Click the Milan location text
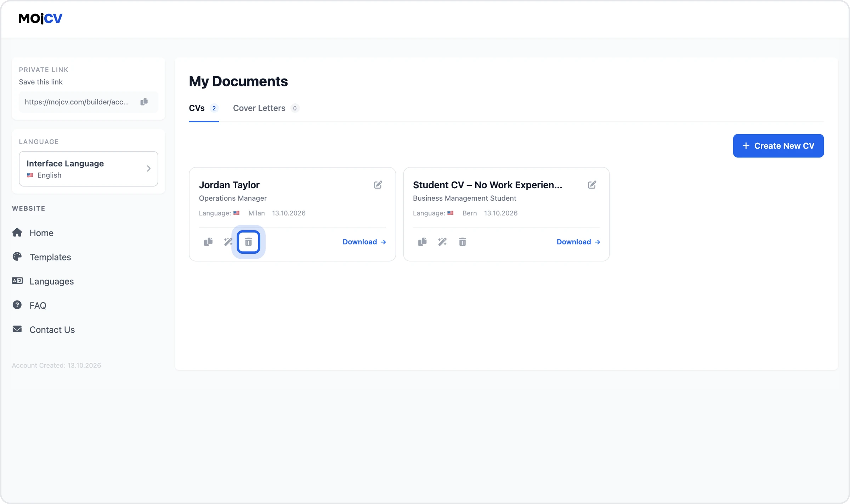 [256, 213]
